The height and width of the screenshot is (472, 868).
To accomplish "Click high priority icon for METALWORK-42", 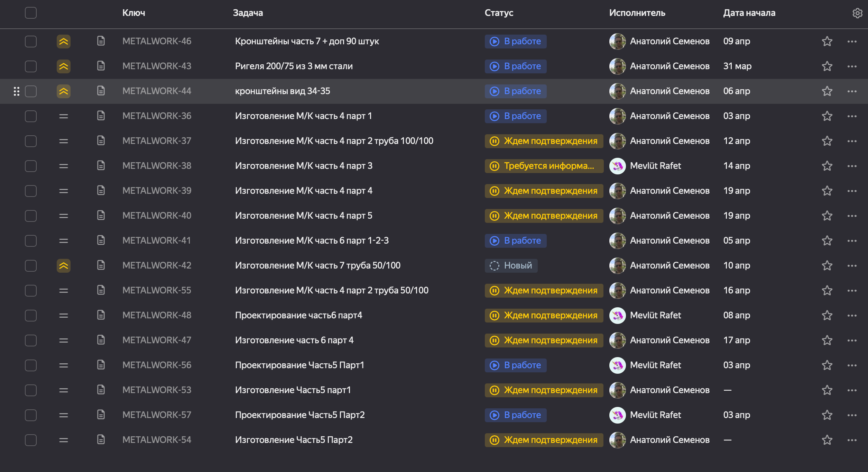I will coord(64,266).
